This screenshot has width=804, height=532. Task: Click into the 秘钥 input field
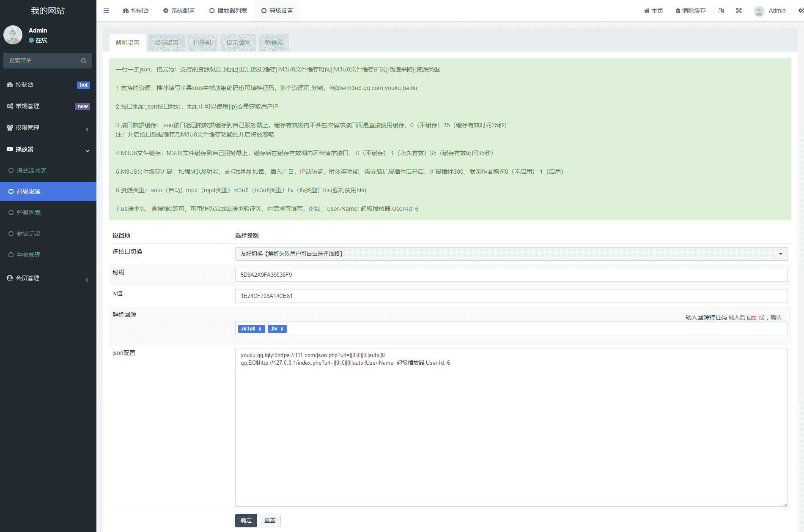pyautogui.click(x=511, y=275)
